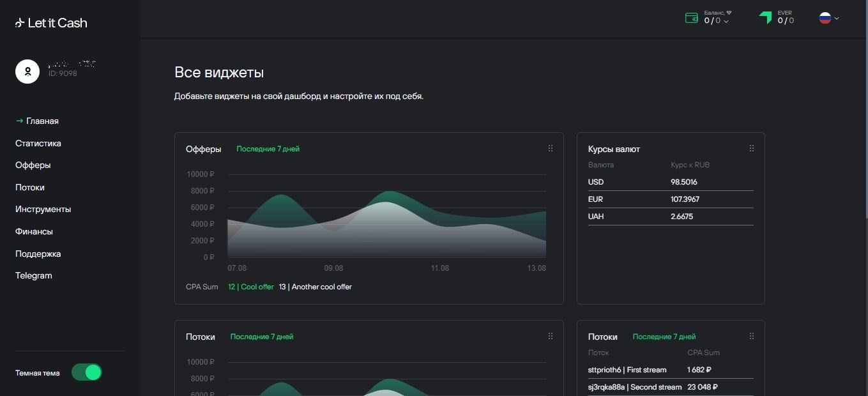Click the UAH rate row
Image resolution: width=868 pixels, height=396 pixels.
[671, 217]
